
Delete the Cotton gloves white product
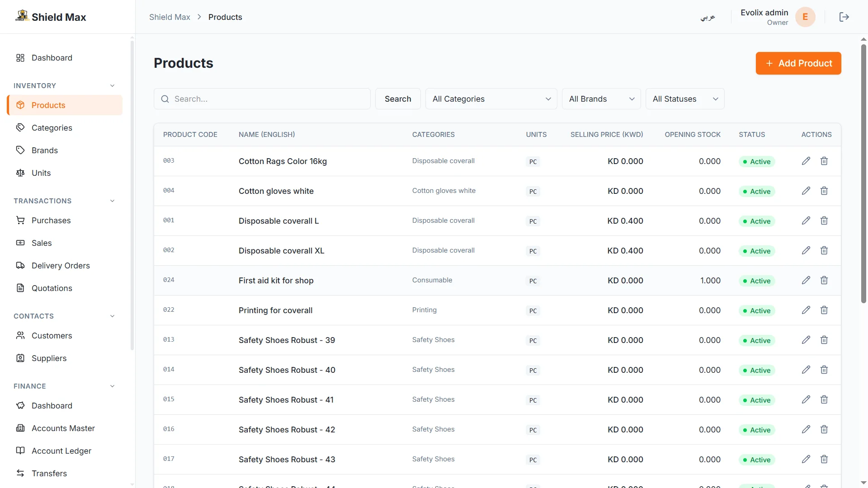(x=824, y=191)
